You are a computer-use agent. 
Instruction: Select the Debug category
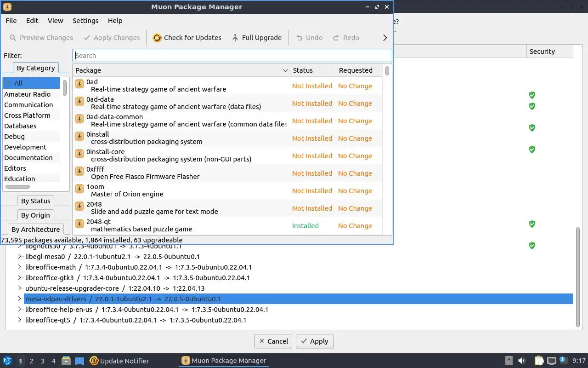[31, 137]
